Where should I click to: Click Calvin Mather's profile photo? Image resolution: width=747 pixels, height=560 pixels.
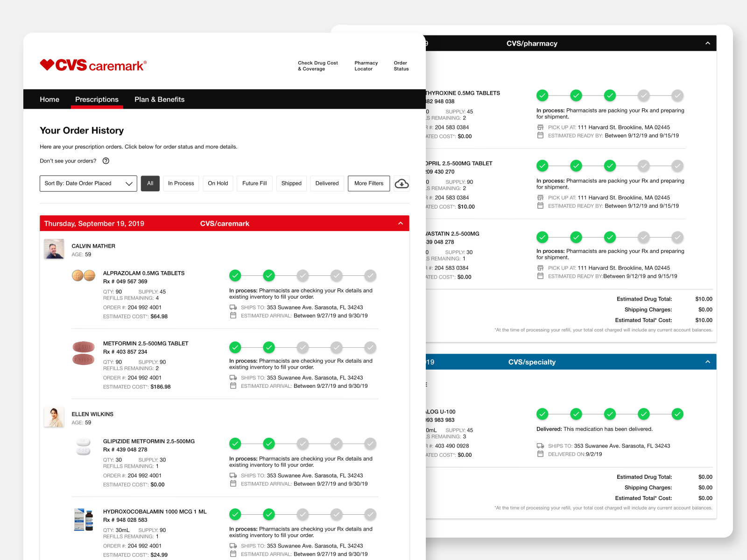coord(54,249)
